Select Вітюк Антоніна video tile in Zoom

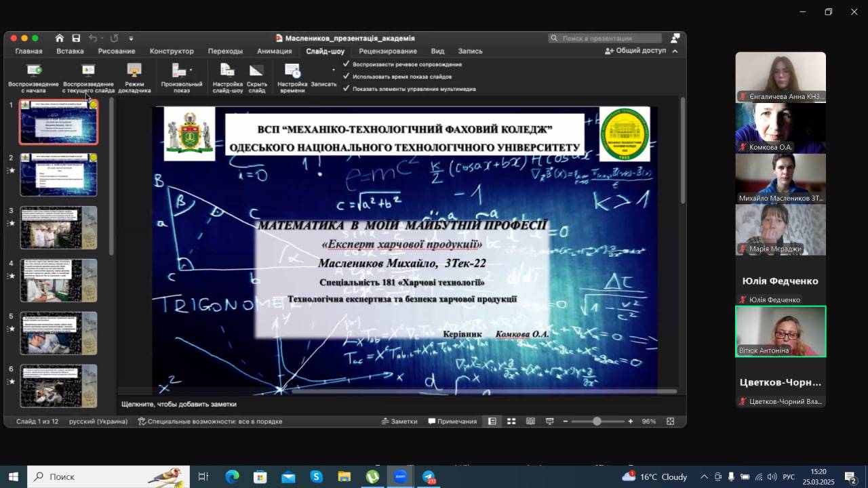coord(781,331)
